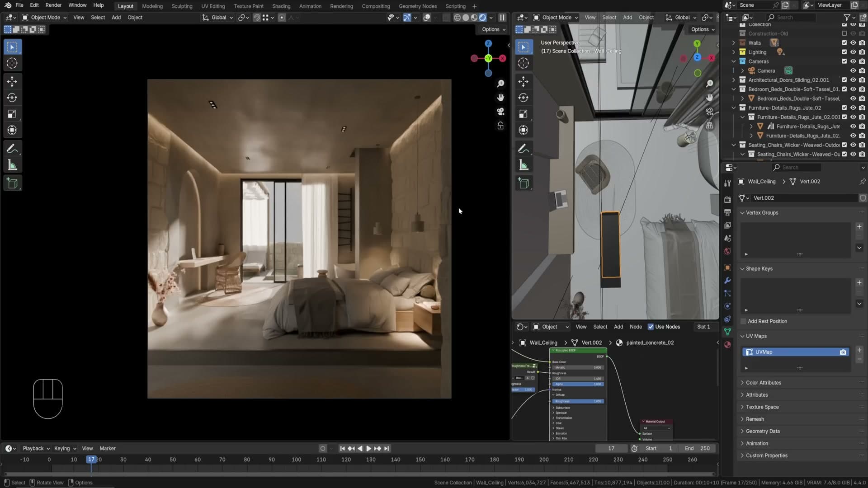Click the outliner filter funnel icon
This screenshot has height=488, width=868.
(x=847, y=17)
